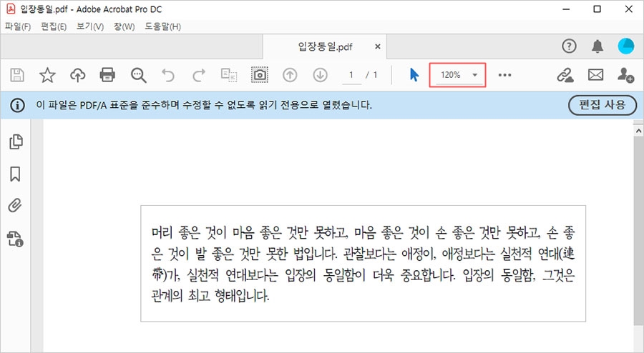The width and height of the screenshot is (644, 353).
Task: Open help question mark icon
Action: click(x=570, y=46)
